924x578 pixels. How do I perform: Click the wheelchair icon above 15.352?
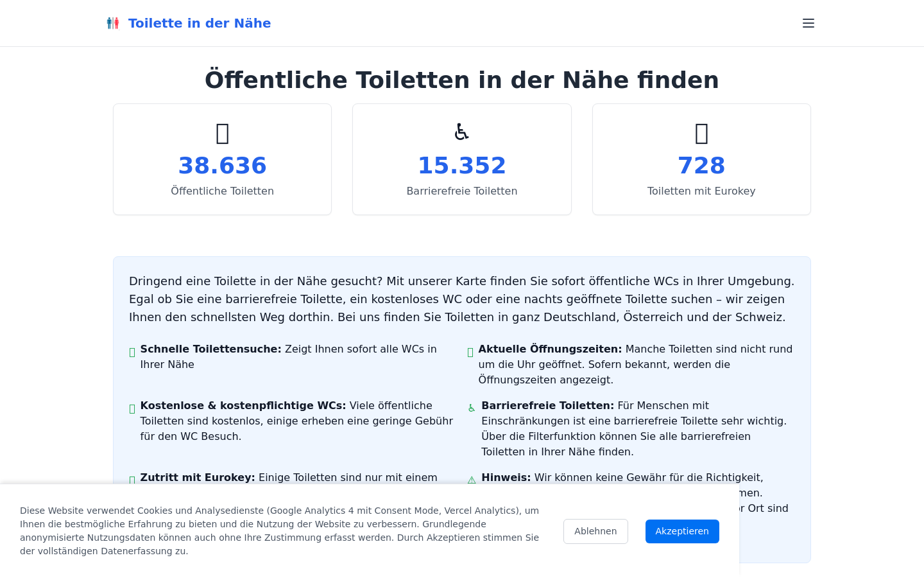(462, 132)
